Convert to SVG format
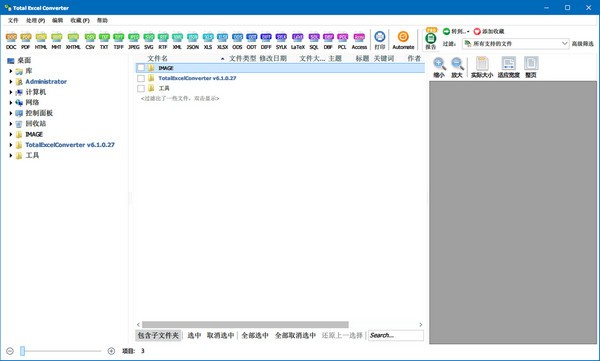The height and width of the screenshot is (361, 600). (149, 41)
